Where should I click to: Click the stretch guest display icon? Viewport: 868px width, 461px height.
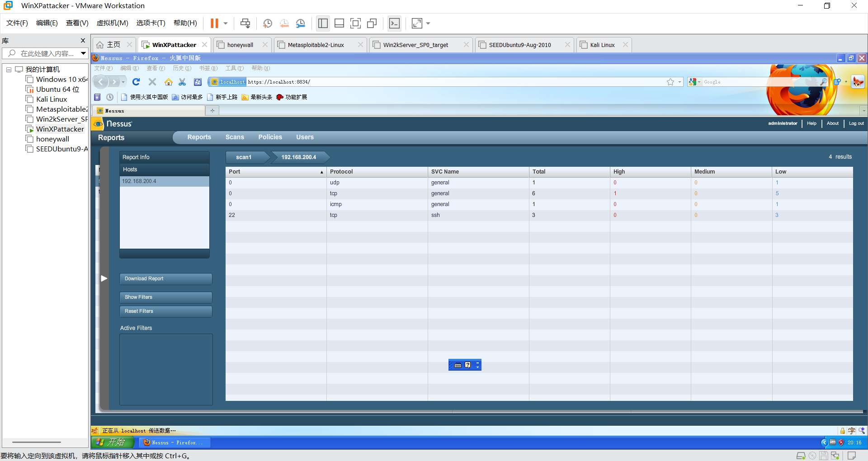pos(417,23)
